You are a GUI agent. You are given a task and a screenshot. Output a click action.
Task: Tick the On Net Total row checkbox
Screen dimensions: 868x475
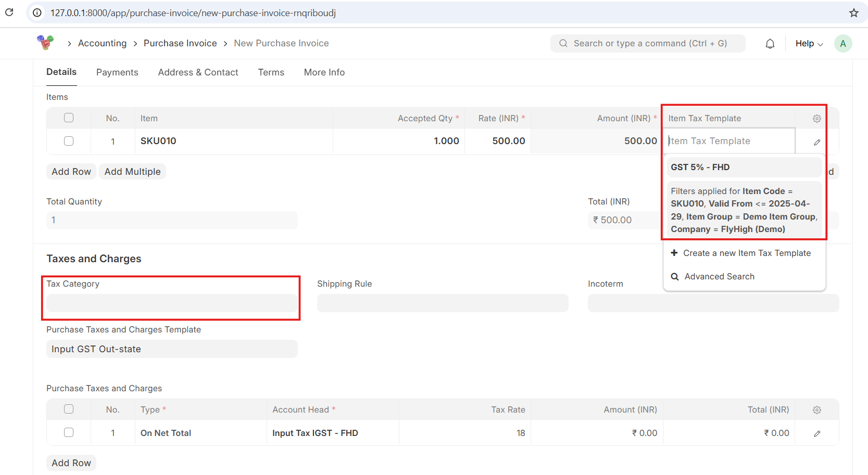click(69, 432)
